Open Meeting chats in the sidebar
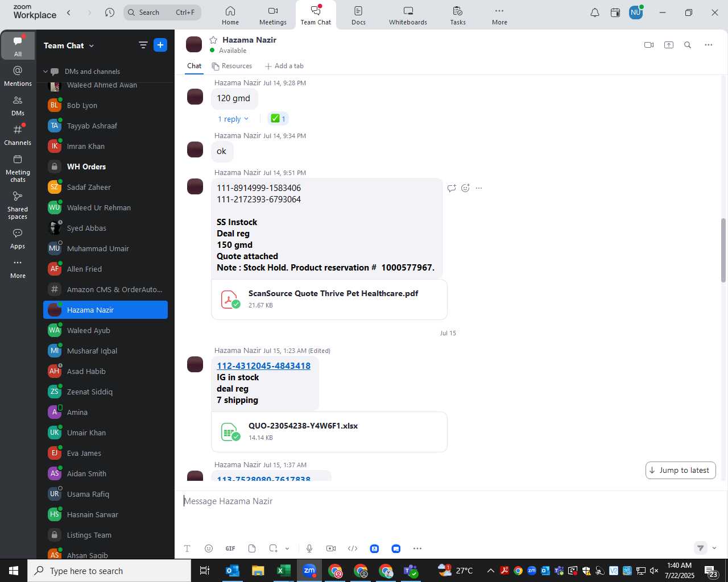Viewport: 728px width, 582px height. click(18, 168)
